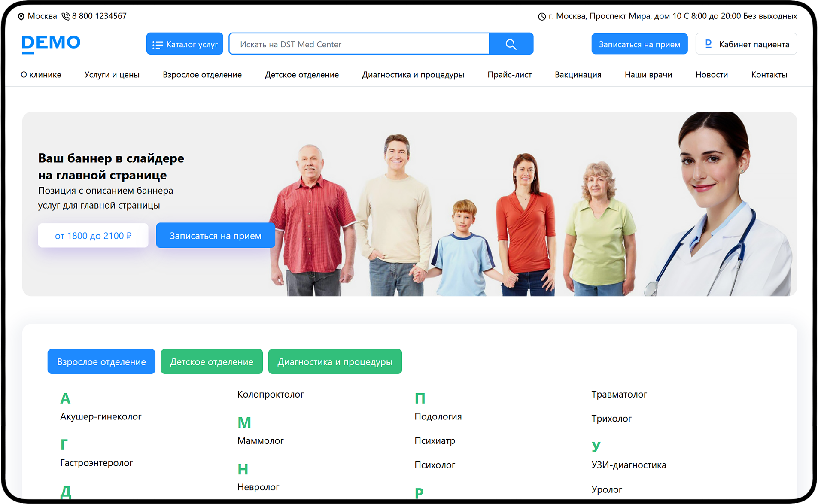Open the Каталог услуг catalog button
Viewport: 818px width, 504px height.
click(x=185, y=44)
